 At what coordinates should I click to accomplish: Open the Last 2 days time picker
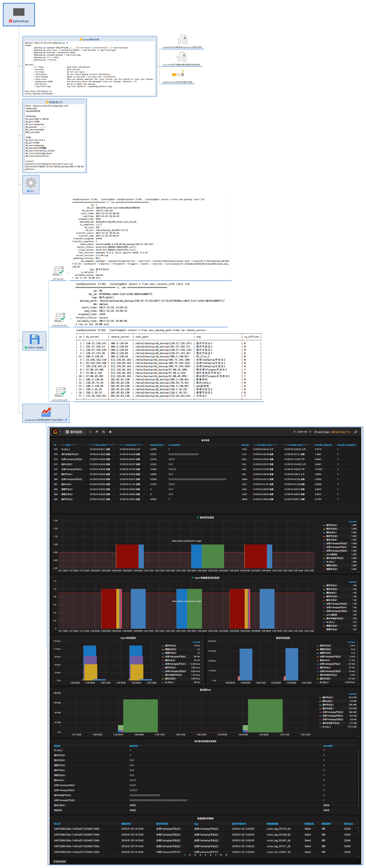click(322, 432)
